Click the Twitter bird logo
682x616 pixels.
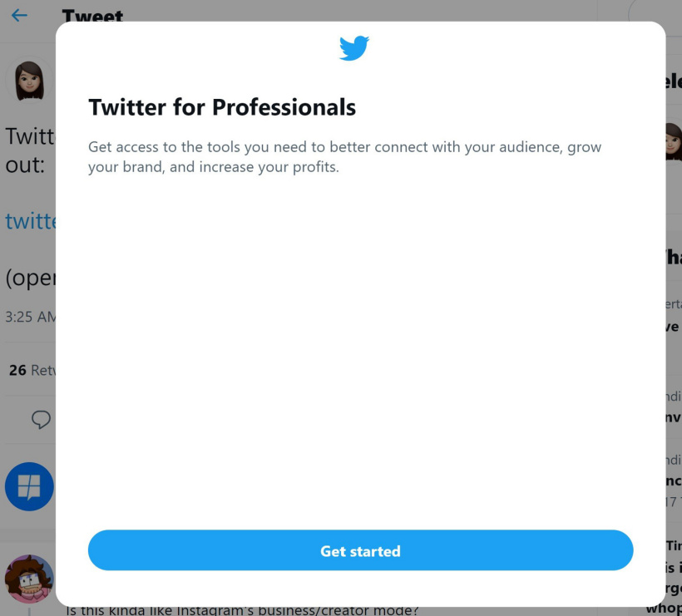pos(353,48)
